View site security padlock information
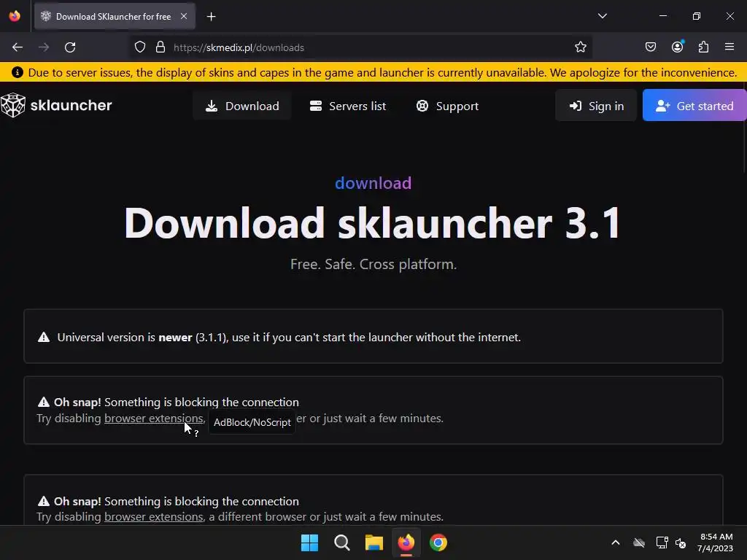The image size is (747, 560). coord(160,47)
